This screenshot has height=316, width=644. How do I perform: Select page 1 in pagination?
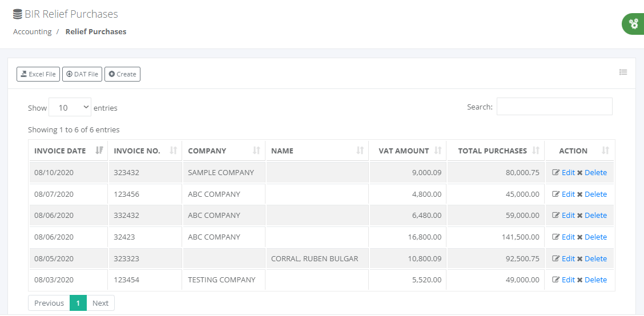(x=78, y=303)
